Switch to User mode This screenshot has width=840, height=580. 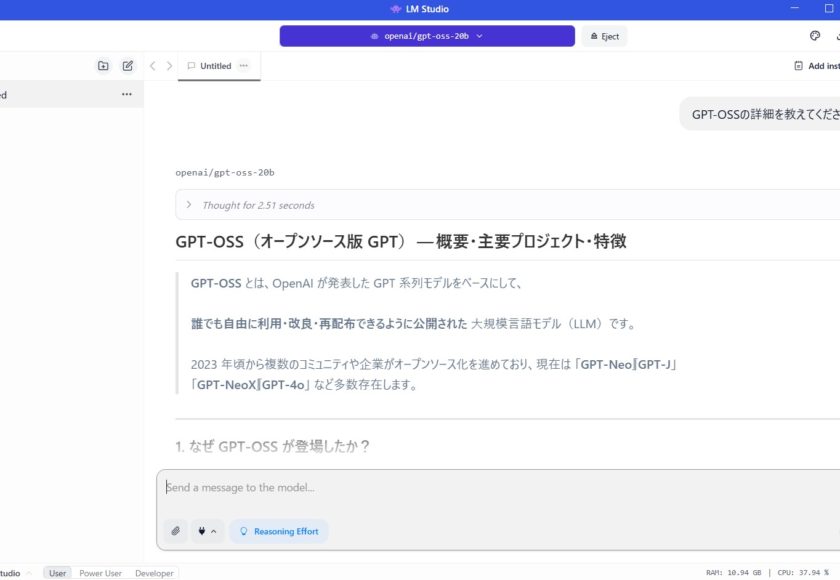[57, 573]
